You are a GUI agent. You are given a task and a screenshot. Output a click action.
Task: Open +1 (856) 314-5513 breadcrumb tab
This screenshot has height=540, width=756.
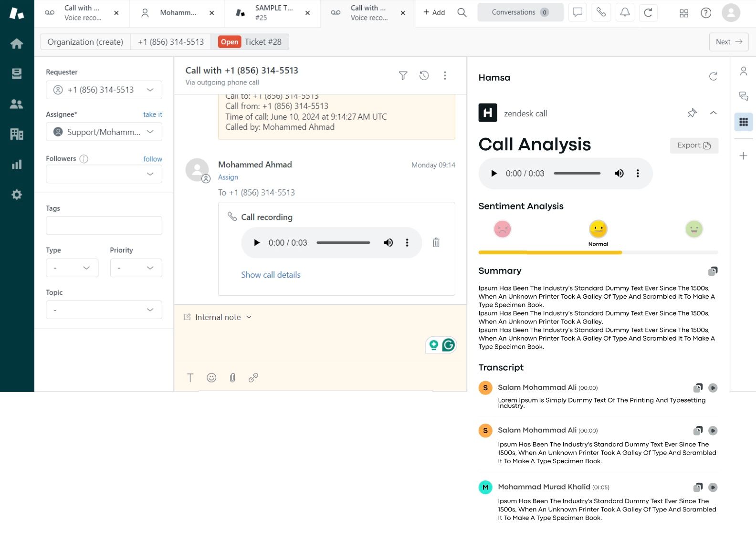[x=171, y=42]
